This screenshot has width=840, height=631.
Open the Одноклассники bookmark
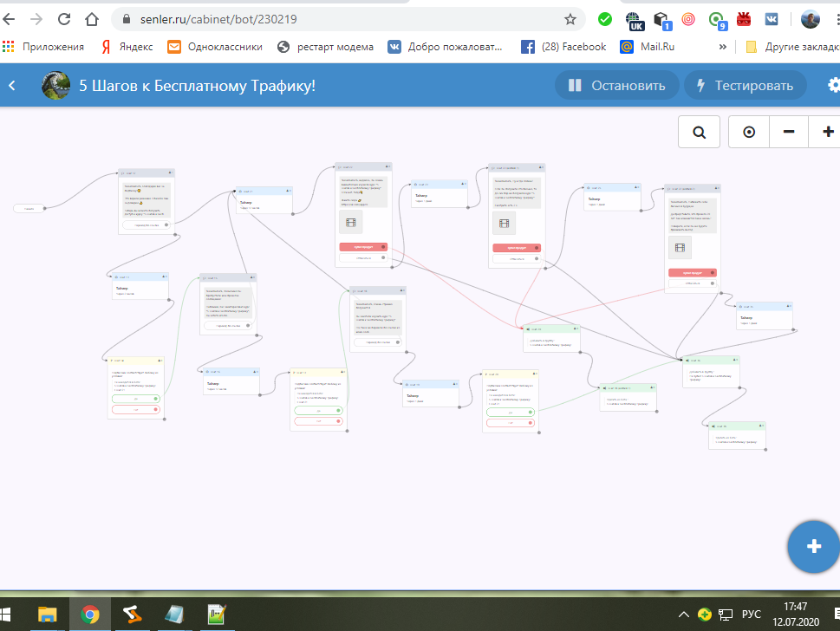coord(215,47)
